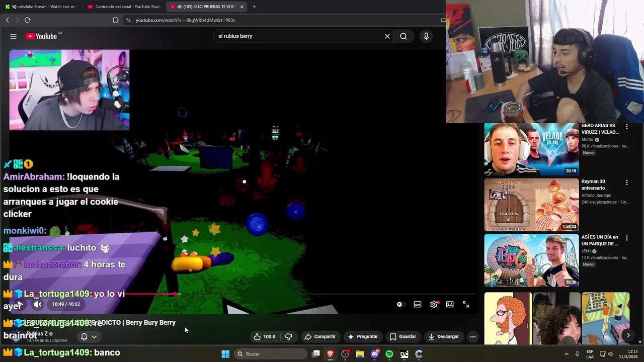This screenshot has width=644, height=362.
Task: Open Momo channel link
Action: (x=587, y=139)
